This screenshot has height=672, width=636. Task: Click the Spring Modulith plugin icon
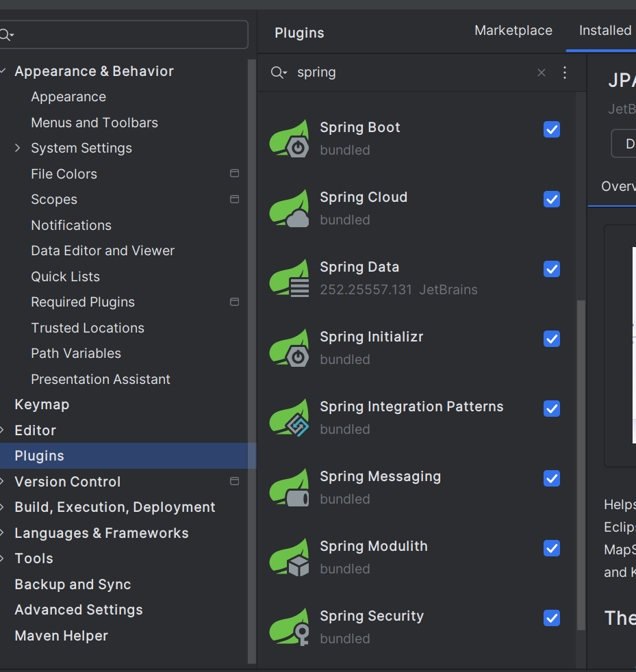289,558
